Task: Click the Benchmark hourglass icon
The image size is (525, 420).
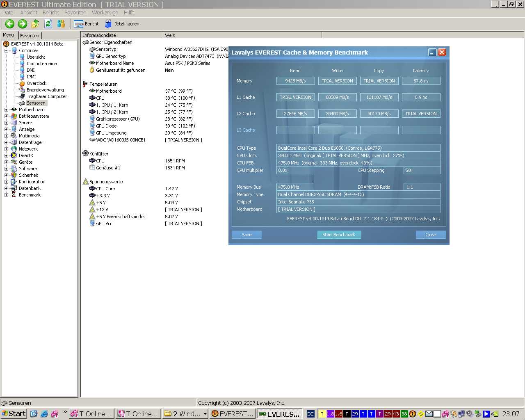Action: coord(14,195)
